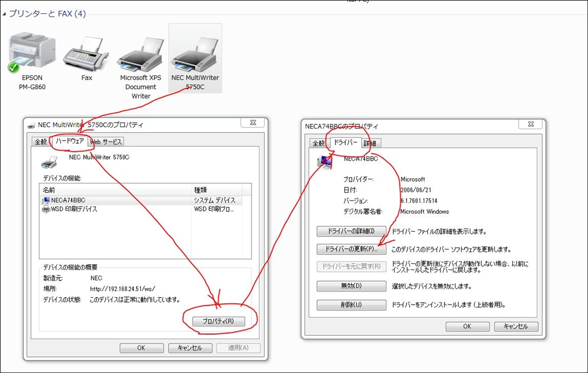
Task: Click the ドライバーの詳細(I) button
Action: (x=351, y=231)
